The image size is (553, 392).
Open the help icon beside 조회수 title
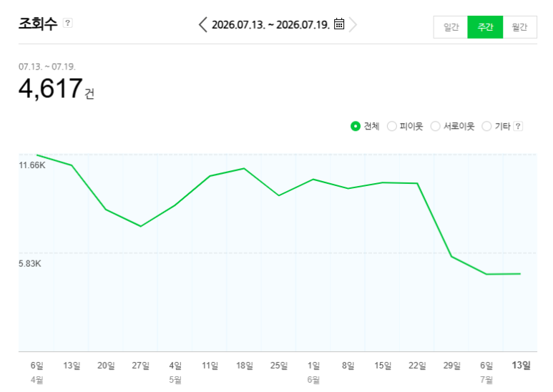[x=67, y=24]
